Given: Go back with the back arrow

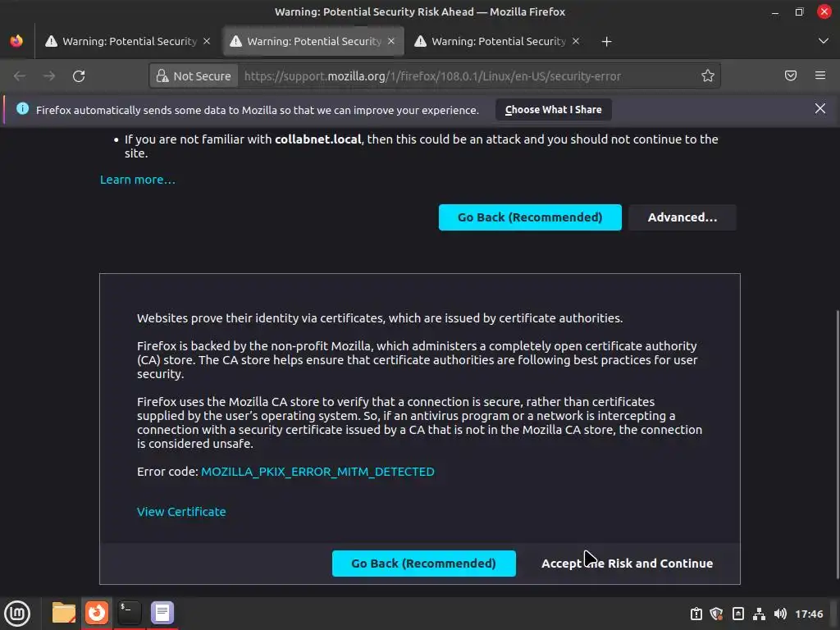Looking at the screenshot, I should pos(20,76).
